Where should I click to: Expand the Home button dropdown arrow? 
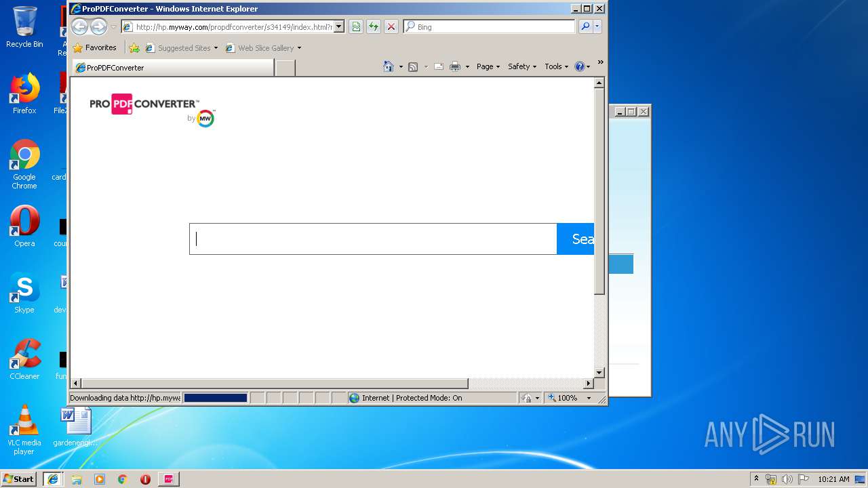coord(401,66)
